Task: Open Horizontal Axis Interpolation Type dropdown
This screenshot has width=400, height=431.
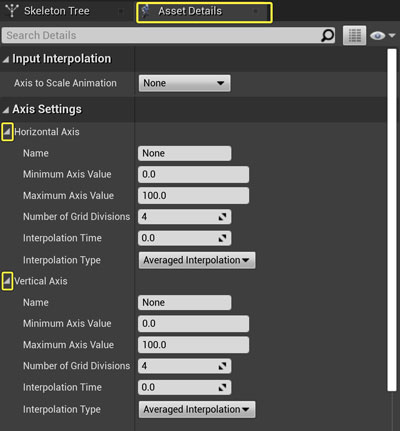Action: pyautogui.click(x=197, y=260)
